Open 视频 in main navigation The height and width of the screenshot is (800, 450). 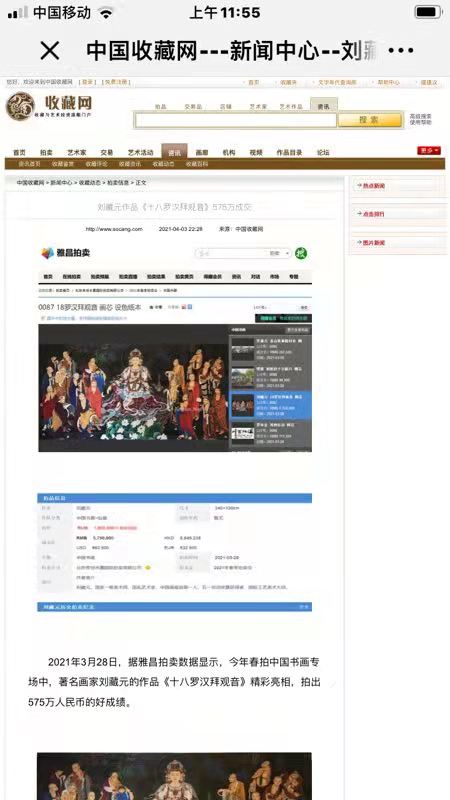tap(256, 152)
